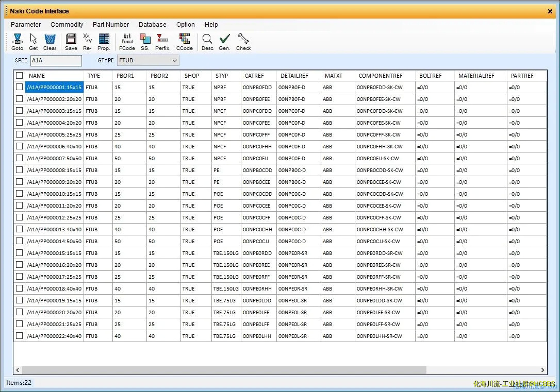Click the STYP column header

click(226, 76)
